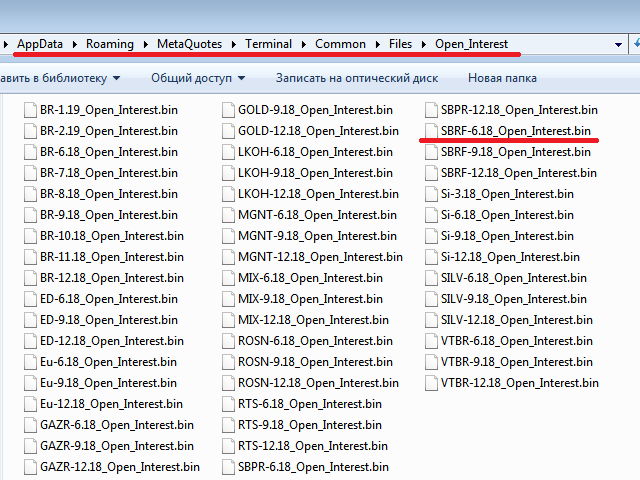Select the RTS-6.18_Open_Interest.bin file icon
Image resolution: width=640 pixels, height=480 pixels.
[x=228, y=404]
